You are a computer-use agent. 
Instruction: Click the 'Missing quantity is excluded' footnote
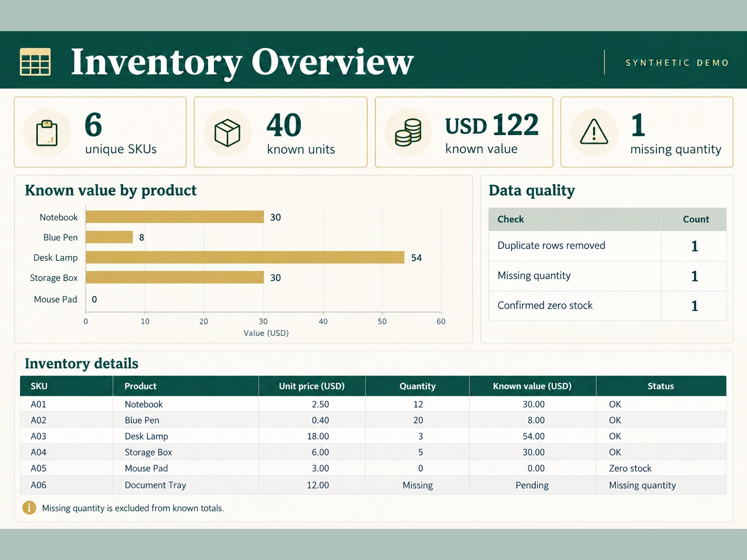tap(133, 508)
